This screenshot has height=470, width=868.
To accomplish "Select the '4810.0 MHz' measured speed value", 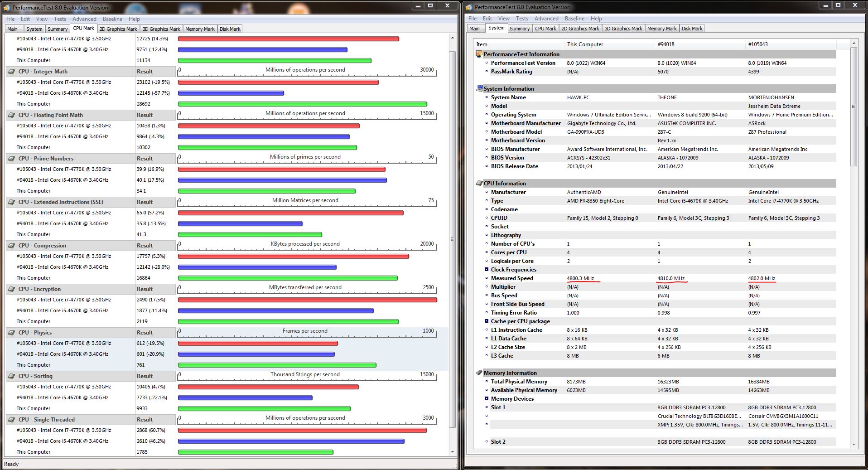I will click(x=671, y=278).
